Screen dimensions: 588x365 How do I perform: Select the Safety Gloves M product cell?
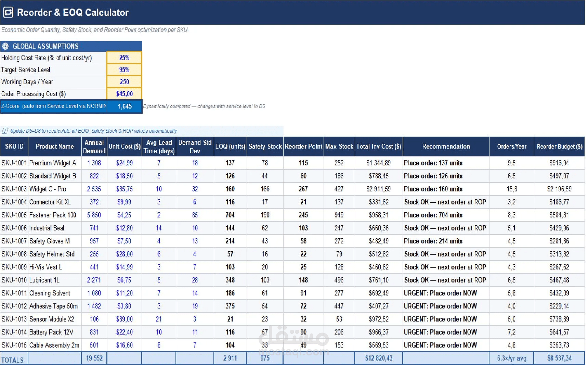click(x=55, y=241)
